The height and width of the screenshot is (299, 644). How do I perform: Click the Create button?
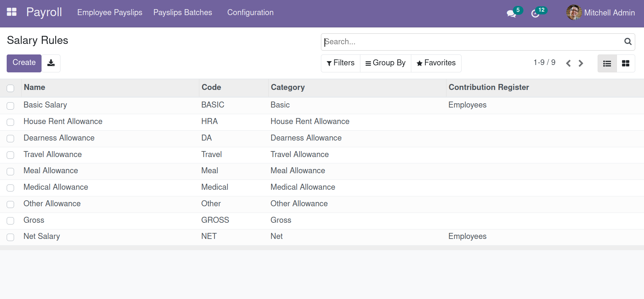[x=24, y=63]
